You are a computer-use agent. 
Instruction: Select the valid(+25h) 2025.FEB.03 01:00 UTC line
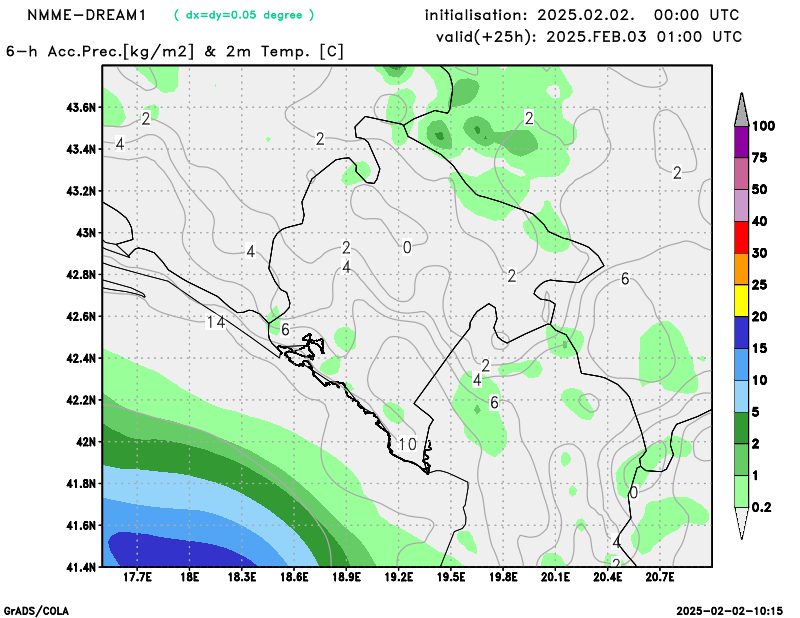tap(588, 37)
